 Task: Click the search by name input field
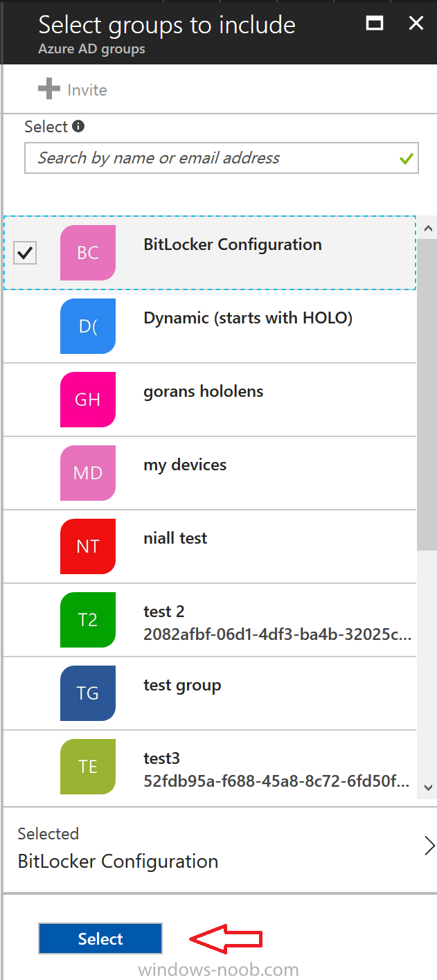tap(222, 158)
